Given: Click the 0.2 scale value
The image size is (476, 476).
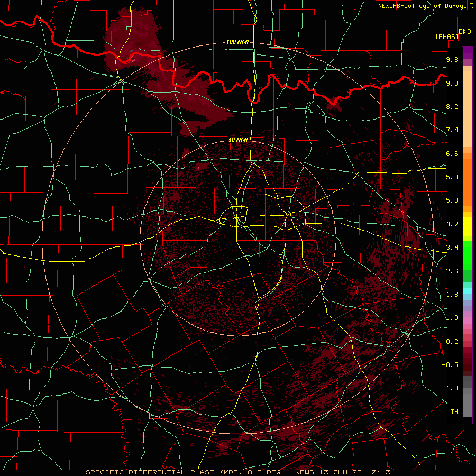Looking at the screenshot, I should click(452, 342).
